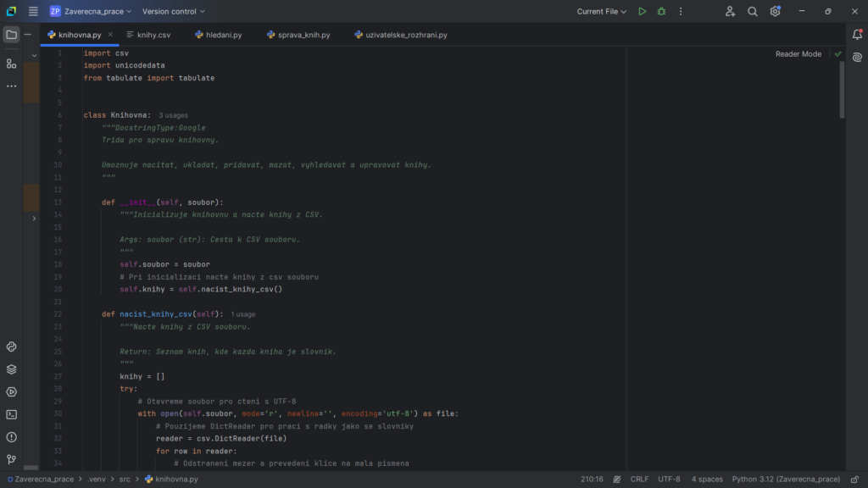
Task: Open the Project tool window folder icon
Action: click(x=11, y=35)
